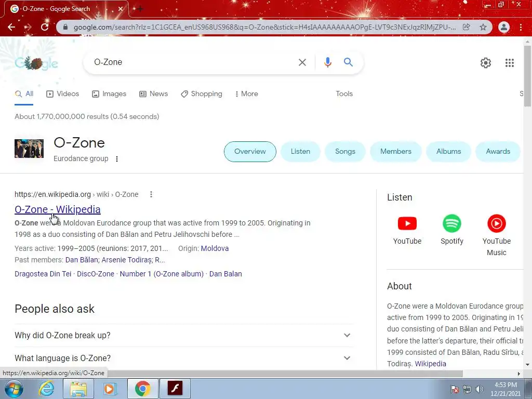Open YouTube listen icon
Screen dimensions: 532x399
(407, 223)
